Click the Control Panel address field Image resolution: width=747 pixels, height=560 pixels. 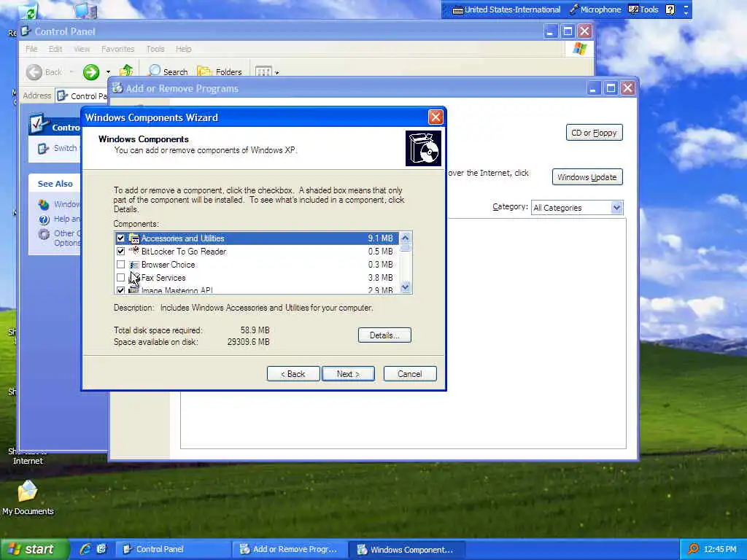click(x=82, y=96)
